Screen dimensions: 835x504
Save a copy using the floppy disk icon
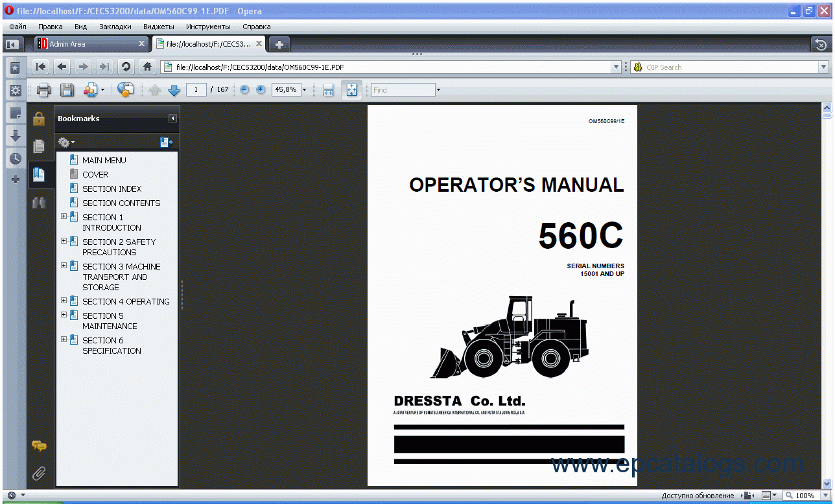click(x=66, y=90)
